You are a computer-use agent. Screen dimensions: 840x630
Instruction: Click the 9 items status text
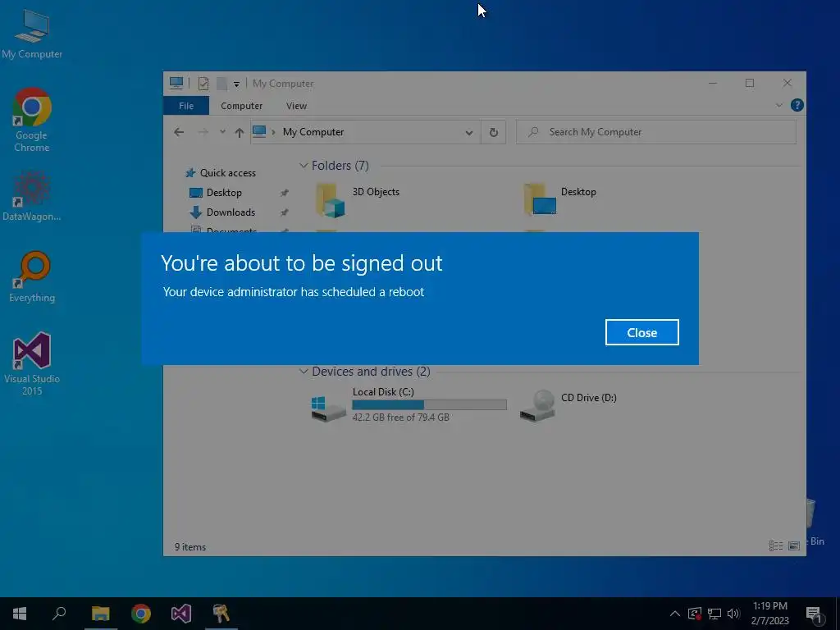point(190,547)
